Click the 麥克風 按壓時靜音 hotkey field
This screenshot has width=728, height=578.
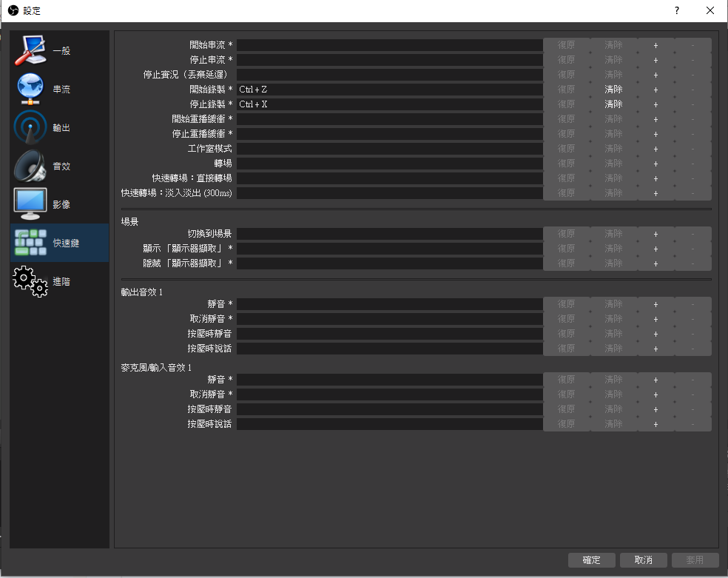point(390,409)
